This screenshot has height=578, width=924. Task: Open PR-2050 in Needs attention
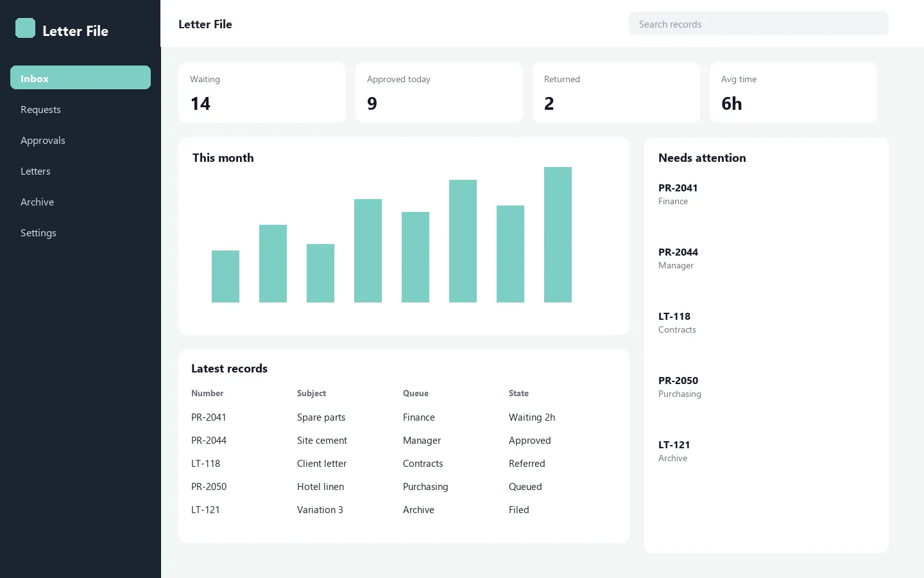point(678,380)
